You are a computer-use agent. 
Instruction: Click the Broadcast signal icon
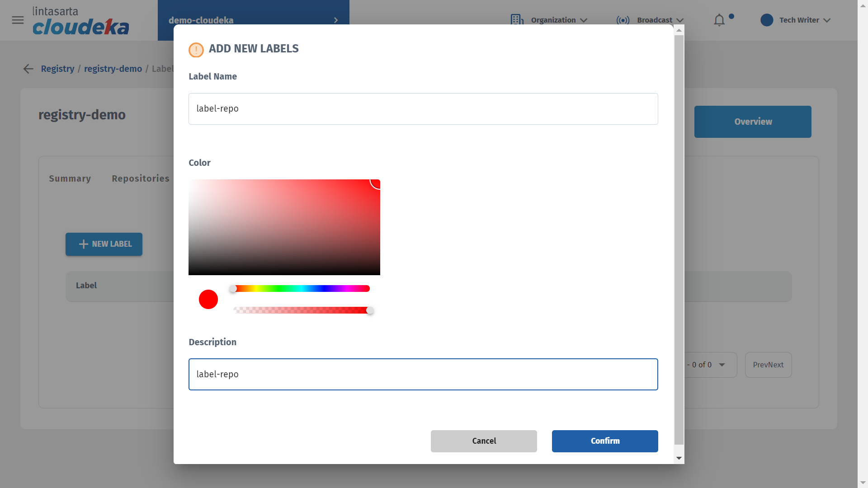pyautogui.click(x=623, y=20)
